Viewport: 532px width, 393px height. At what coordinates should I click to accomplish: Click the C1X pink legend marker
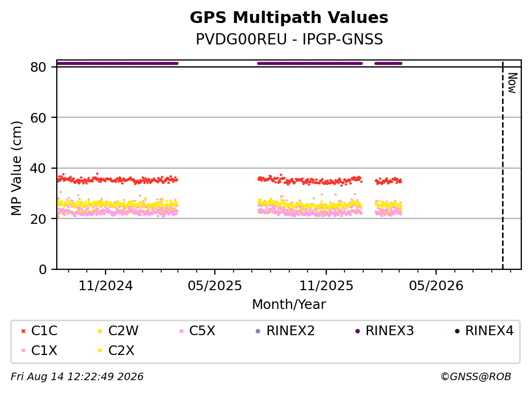23,351
